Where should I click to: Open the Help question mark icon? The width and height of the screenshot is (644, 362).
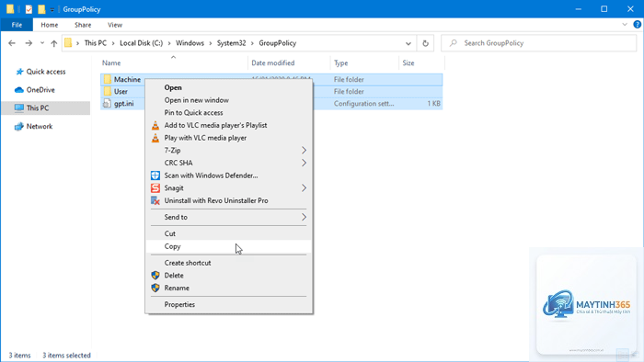click(x=637, y=25)
